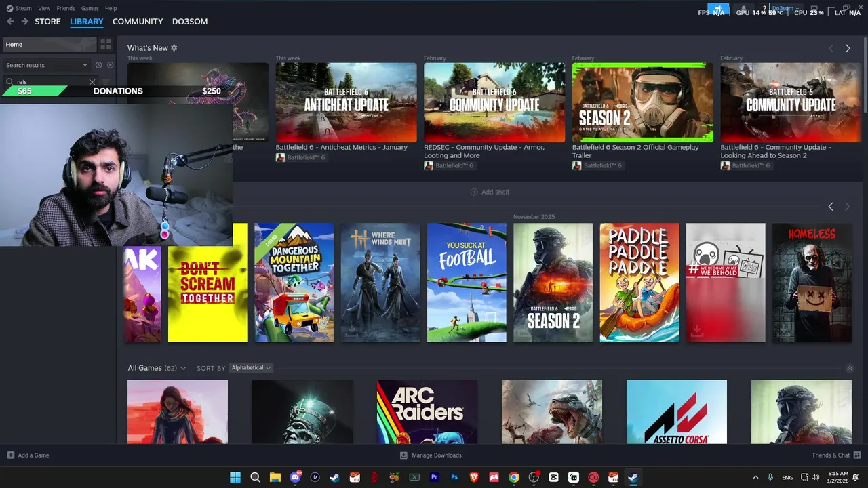This screenshot has height=488, width=868.
Task: Open Windows taskbar search
Action: pos(255,477)
